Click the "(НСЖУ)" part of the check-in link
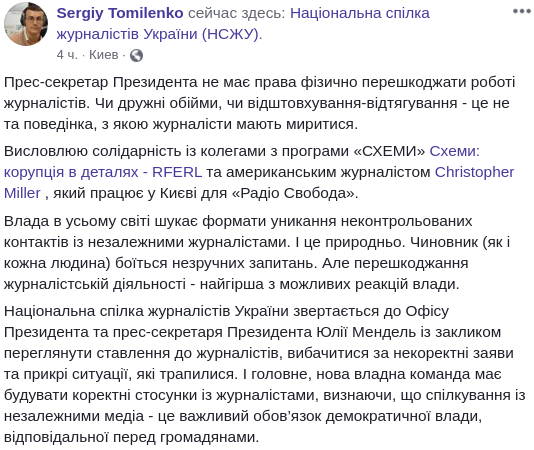The height and width of the screenshot is (450, 534). (x=232, y=34)
